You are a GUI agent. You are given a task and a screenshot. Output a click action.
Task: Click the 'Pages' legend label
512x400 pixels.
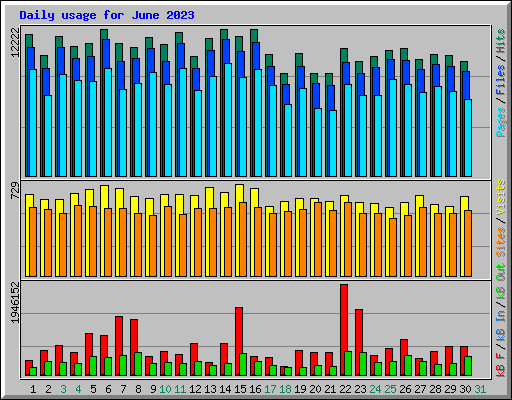pos(501,122)
